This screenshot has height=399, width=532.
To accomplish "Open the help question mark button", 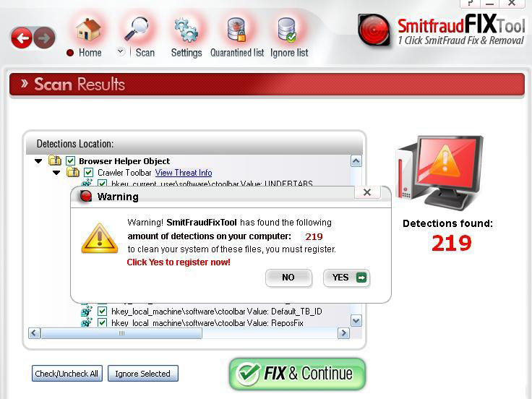I will click(x=470, y=4).
